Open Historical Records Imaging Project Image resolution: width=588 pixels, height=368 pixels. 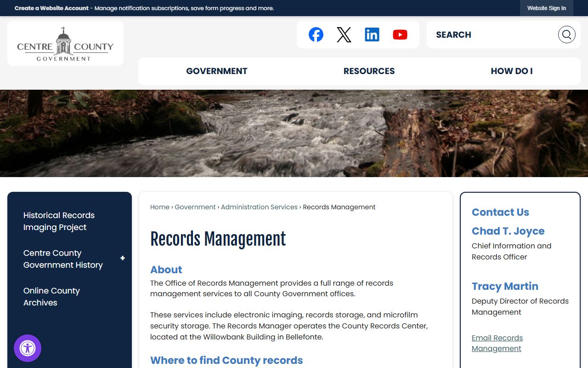[59, 221]
